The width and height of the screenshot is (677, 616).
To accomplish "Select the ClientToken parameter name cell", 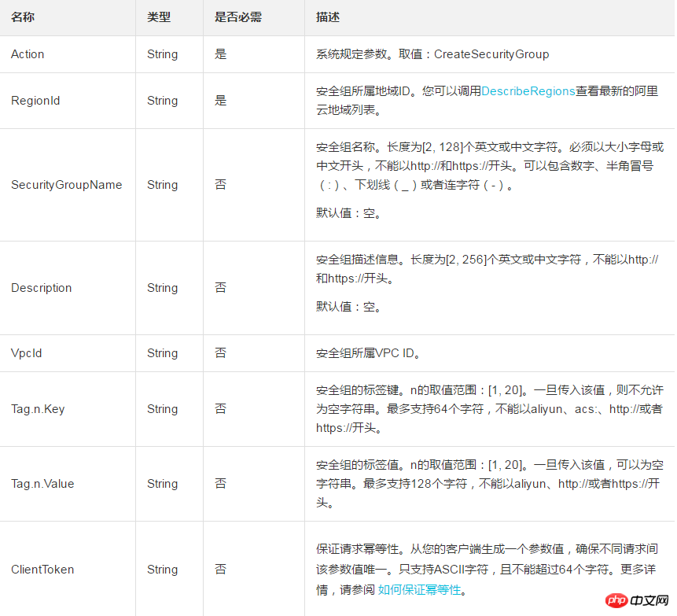I will [x=42, y=569].
